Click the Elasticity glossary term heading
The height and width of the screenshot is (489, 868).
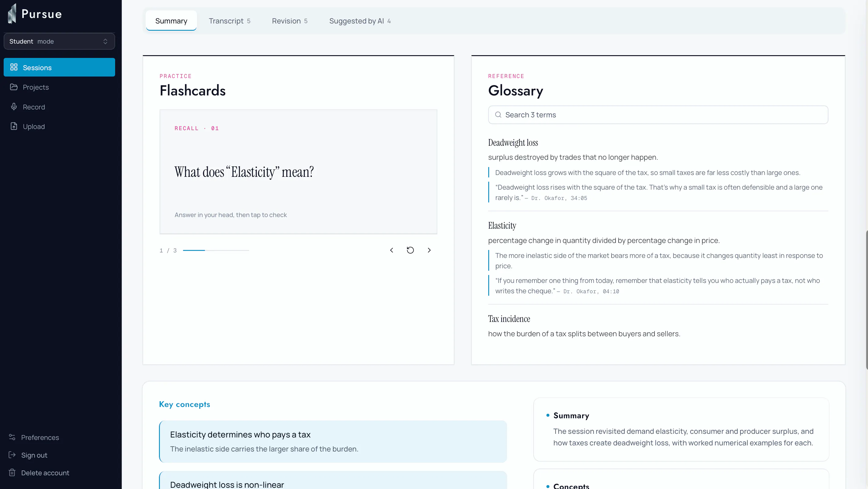tap(502, 226)
